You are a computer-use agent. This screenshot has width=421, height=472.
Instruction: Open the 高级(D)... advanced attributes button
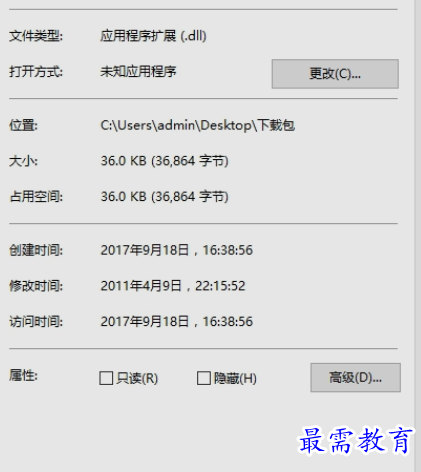tap(355, 377)
